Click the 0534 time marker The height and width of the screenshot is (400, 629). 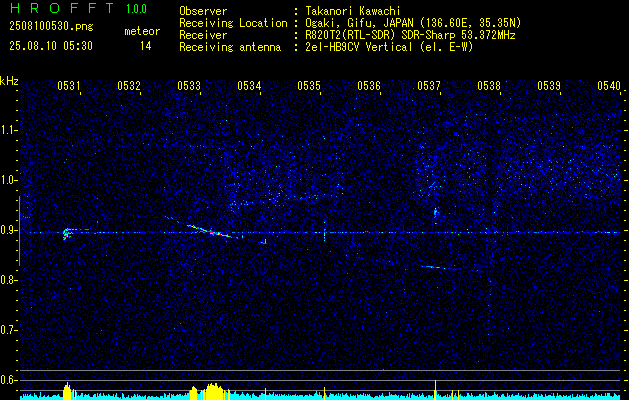point(249,85)
